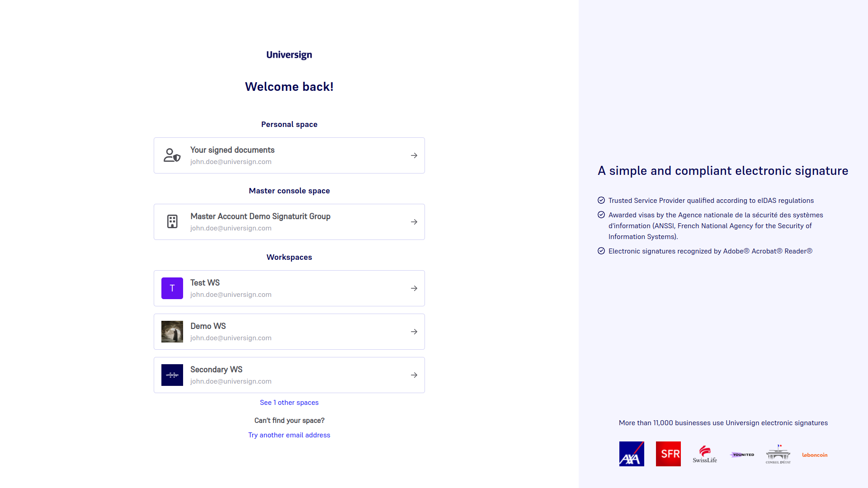Image resolution: width=868 pixels, height=488 pixels.
Task: Select the purple Test WS avatar
Action: [x=172, y=288]
